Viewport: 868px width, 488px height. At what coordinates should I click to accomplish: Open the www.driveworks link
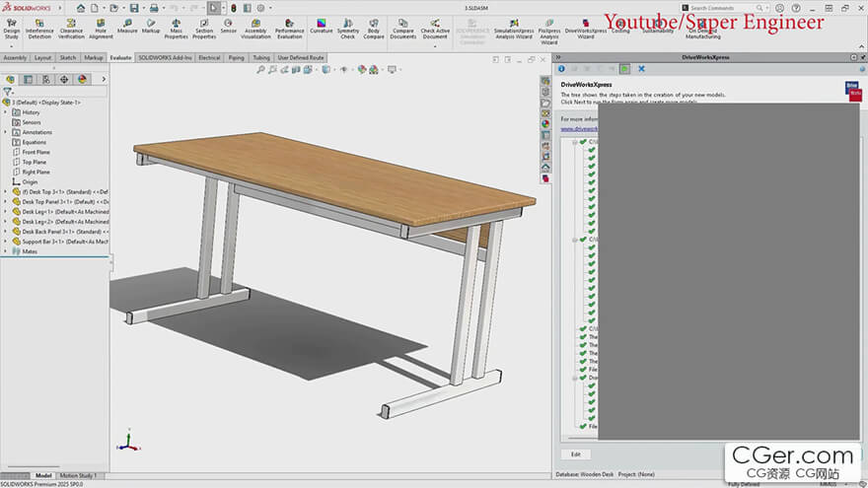tap(579, 128)
